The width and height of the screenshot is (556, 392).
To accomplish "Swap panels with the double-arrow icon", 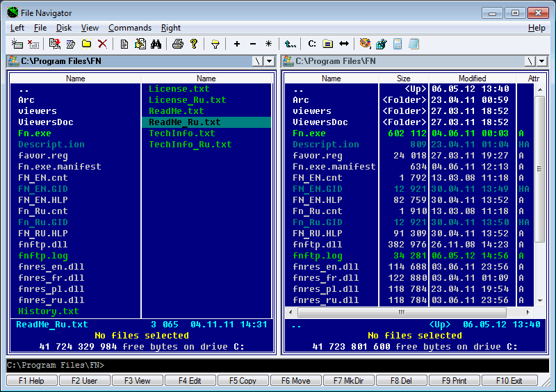I will pyautogui.click(x=344, y=44).
